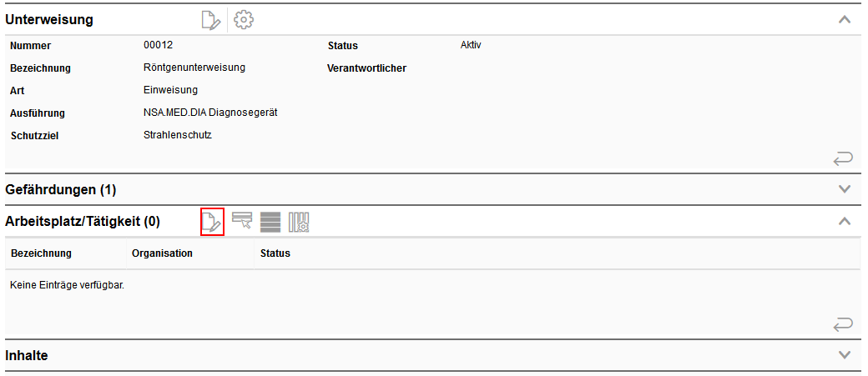This screenshot has height=376, width=868.
Task: Collapse the Arbeitsplatz/Tätigkeit section with its chevron
Action: [844, 221]
